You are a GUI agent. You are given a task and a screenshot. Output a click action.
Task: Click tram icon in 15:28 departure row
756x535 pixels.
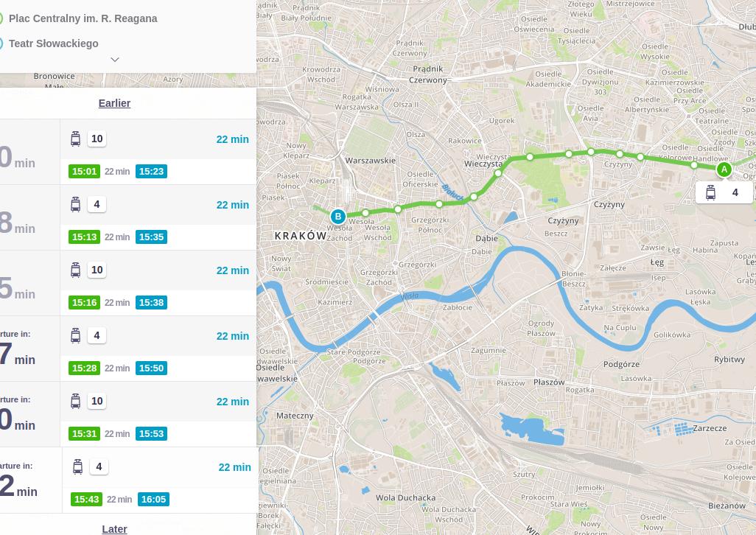[x=75, y=335]
